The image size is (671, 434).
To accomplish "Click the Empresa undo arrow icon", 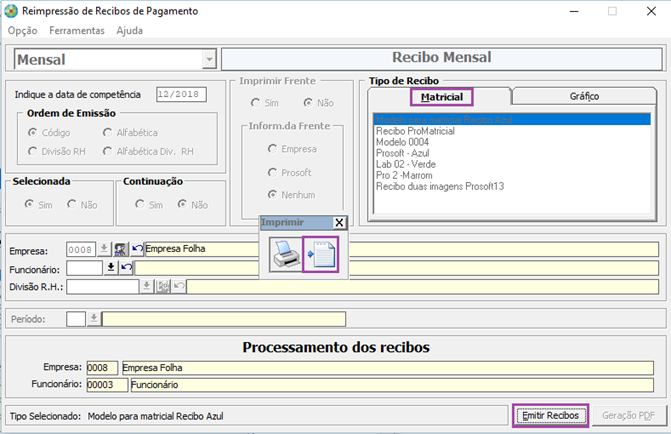I will [137, 249].
